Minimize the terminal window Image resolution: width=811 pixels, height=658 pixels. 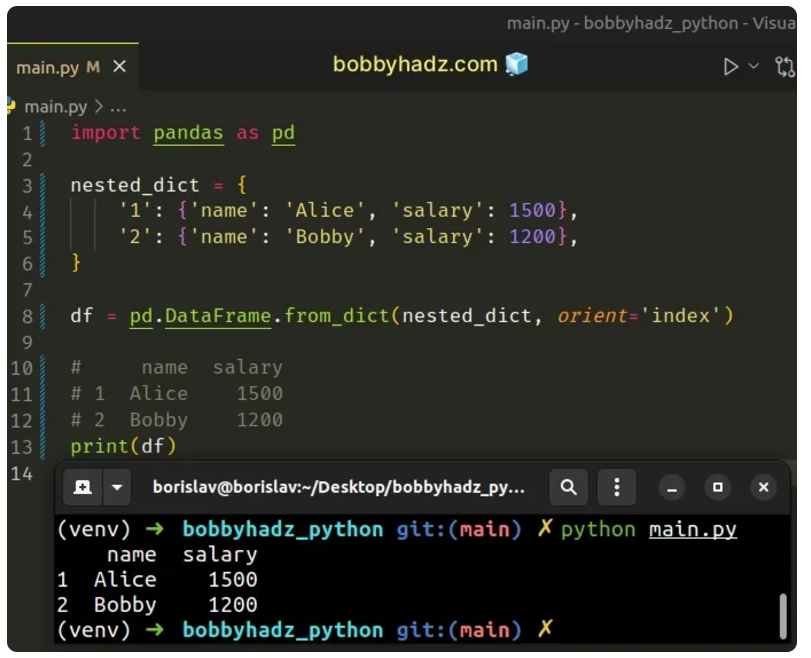(672, 488)
